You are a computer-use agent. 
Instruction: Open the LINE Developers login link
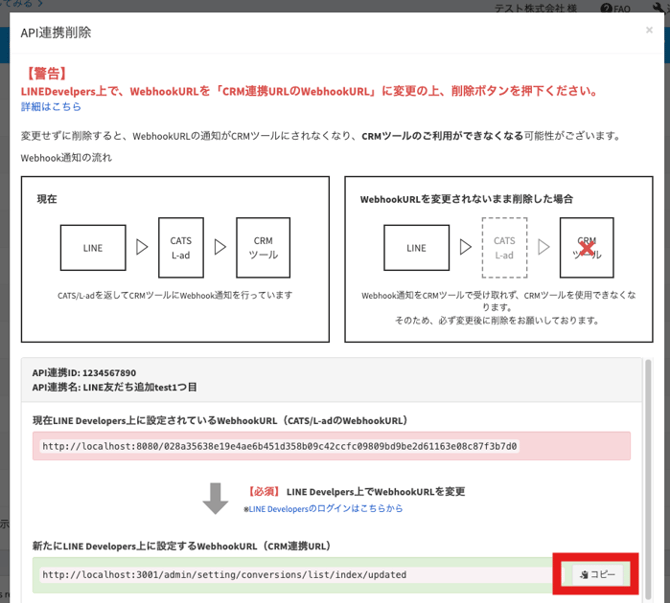pyautogui.click(x=326, y=509)
